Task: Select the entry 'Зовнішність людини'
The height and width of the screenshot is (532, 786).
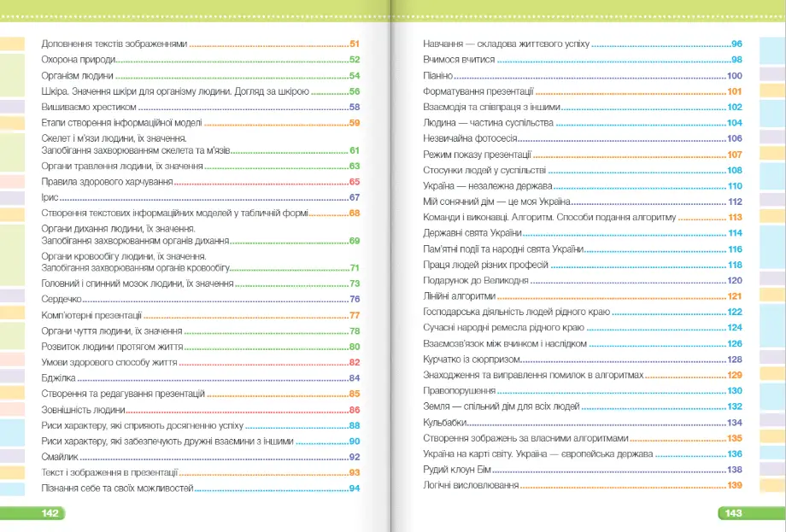Action: pos(83,410)
